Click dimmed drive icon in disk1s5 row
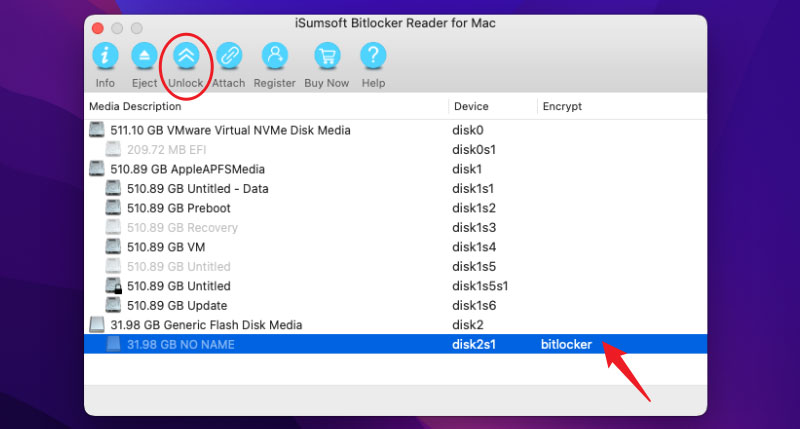 (113, 266)
